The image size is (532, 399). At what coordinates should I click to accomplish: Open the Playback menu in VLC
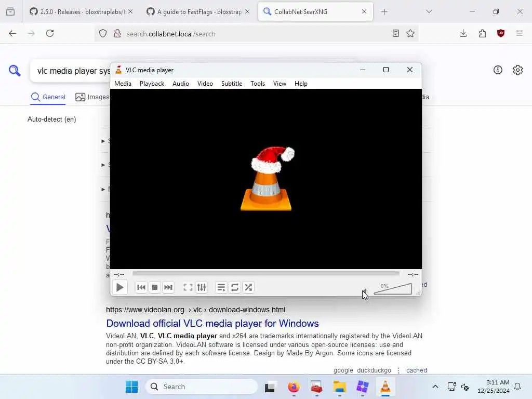[152, 84]
